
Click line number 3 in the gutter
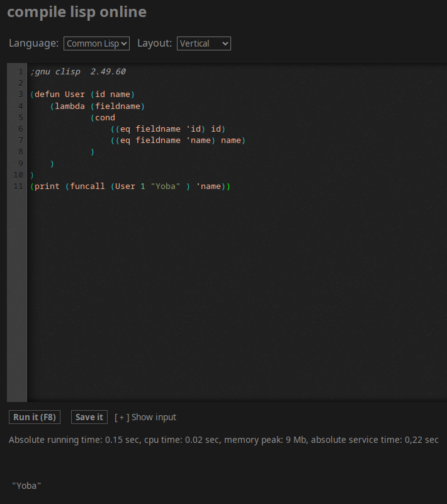click(21, 94)
